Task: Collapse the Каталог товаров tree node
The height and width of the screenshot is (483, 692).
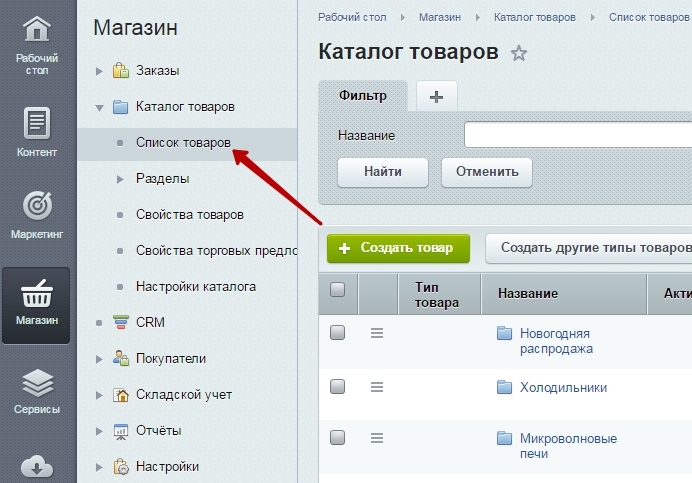Action: [x=99, y=107]
